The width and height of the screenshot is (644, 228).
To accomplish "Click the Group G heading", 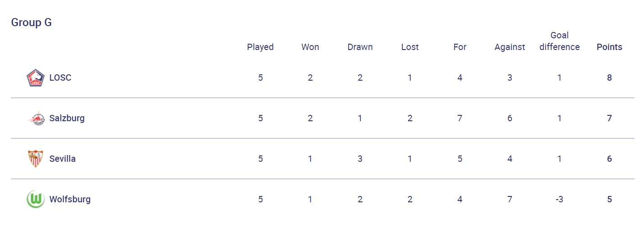I will 31,23.
